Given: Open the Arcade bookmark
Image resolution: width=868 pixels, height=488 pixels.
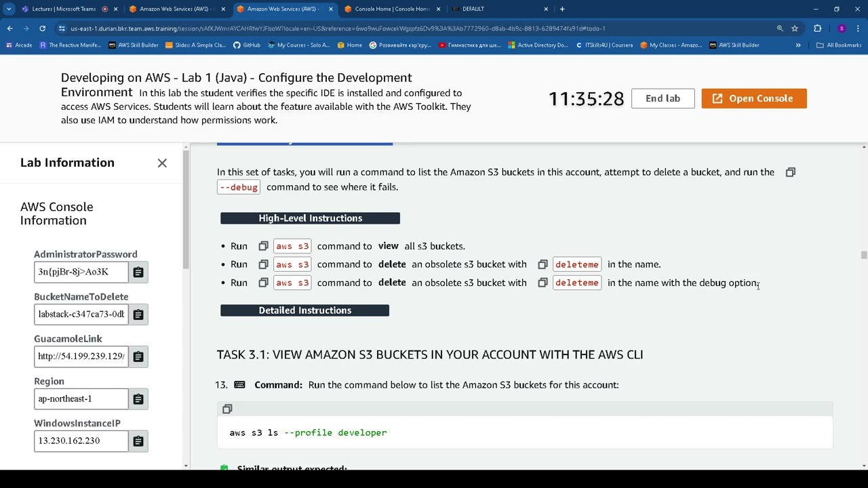Looking at the screenshot, I should [19, 45].
